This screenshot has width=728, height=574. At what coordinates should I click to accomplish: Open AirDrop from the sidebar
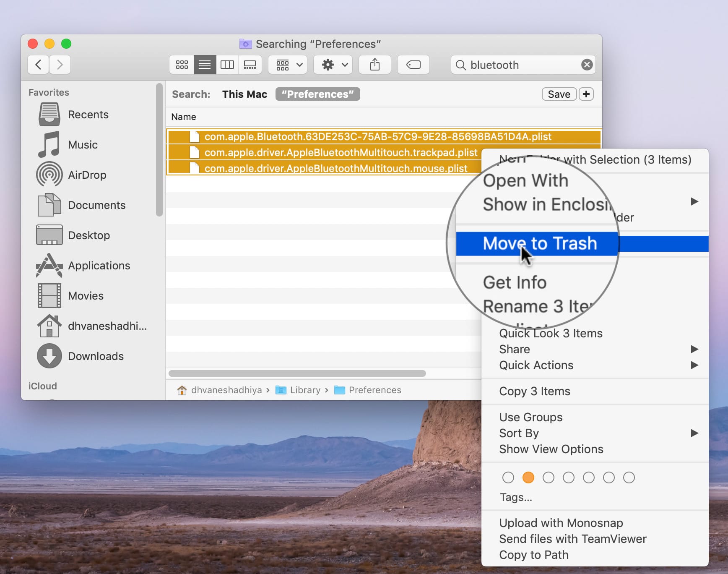point(87,175)
